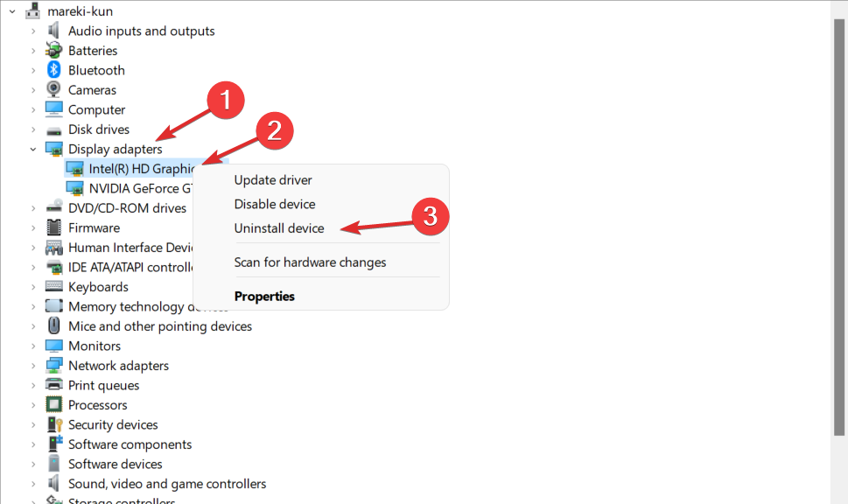Click the Security devices icon
Image resolution: width=848 pixels, height=504 pixels.
click(x=54, y=424)
